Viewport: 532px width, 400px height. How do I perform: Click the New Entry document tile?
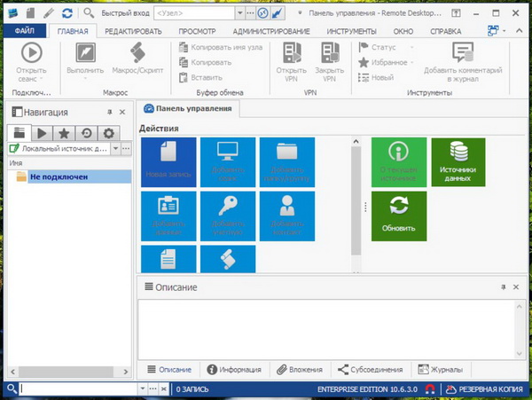coord(168,161)
